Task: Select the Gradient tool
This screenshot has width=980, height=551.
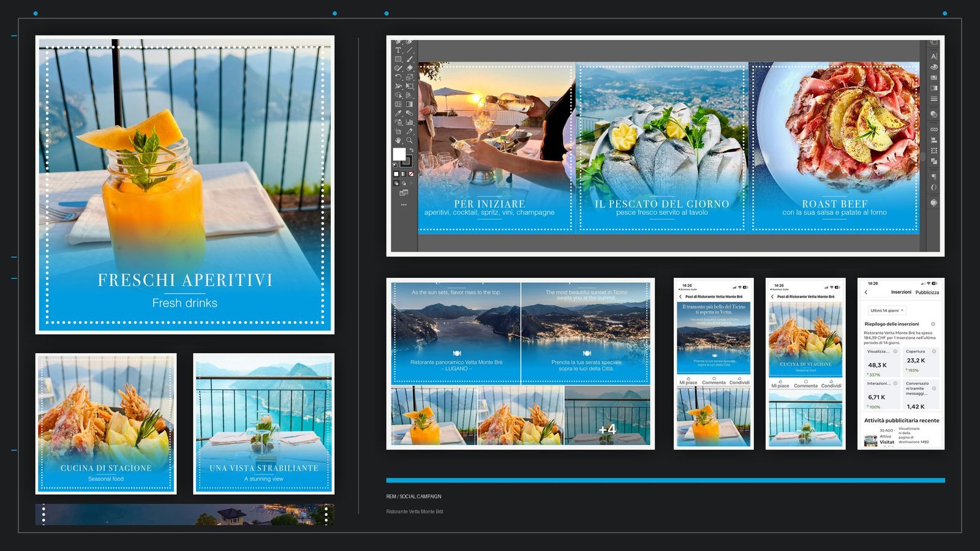Action: point(410,105)
